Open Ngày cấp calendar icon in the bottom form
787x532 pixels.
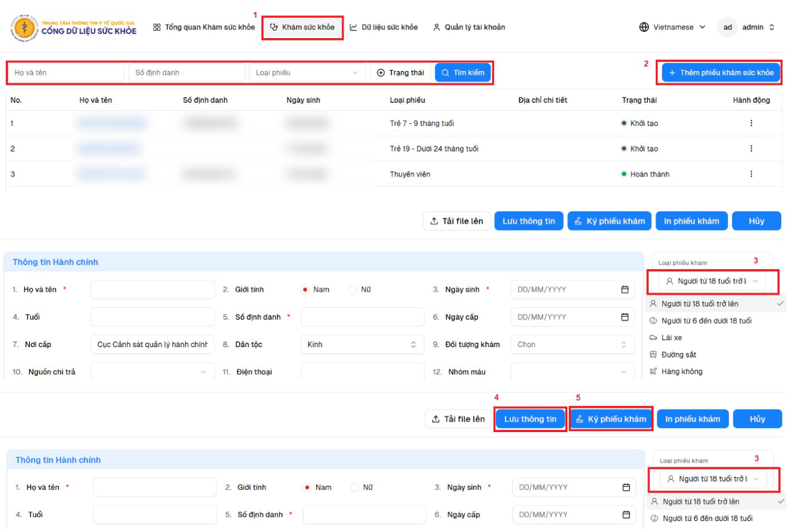[x=626, y=515]
